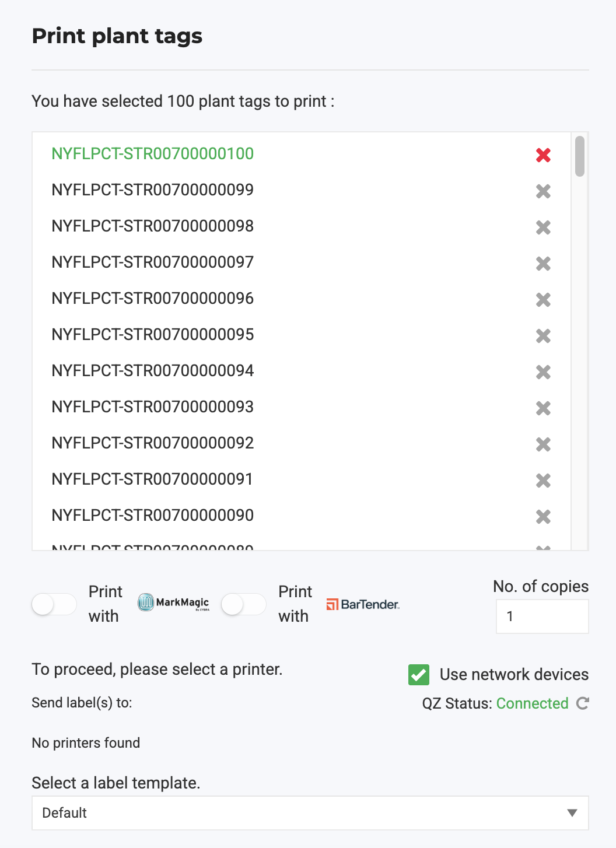Remove tag NYFLPCT-STR00700000100 with red X
This screenshot has height=848, width=616.
pos(543,155)
